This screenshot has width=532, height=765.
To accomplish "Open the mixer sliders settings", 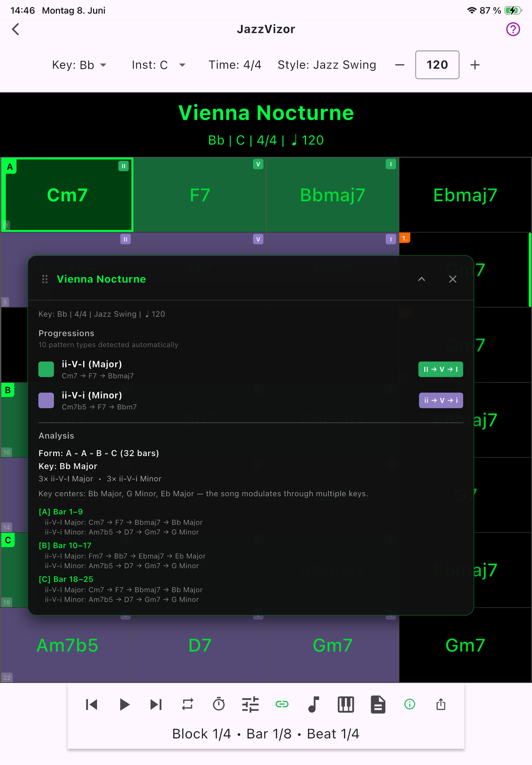I will click(x=250, y=704).
